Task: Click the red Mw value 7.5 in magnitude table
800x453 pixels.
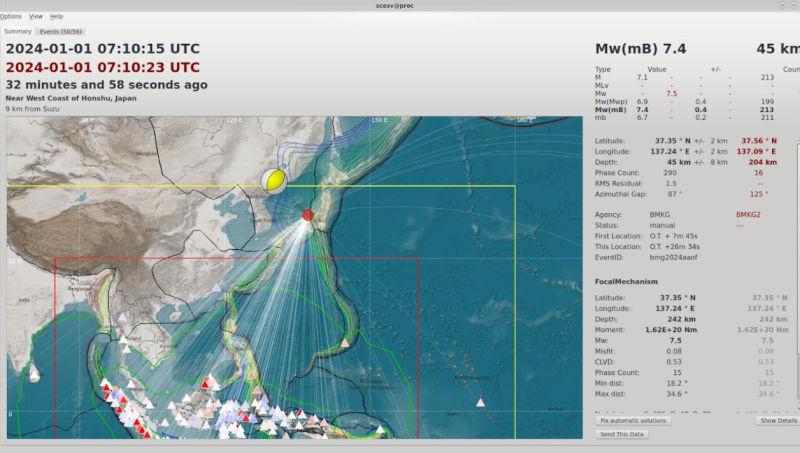Action: (671, 94)
